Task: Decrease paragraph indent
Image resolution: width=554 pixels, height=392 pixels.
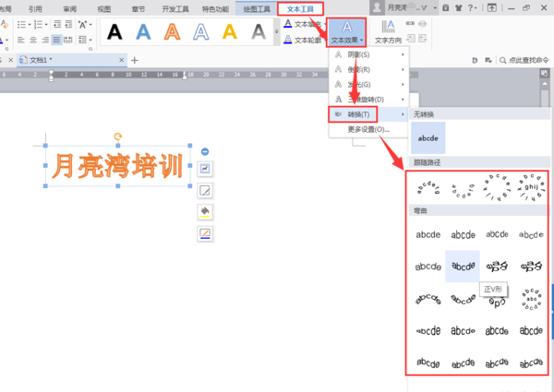Action: [x=57, y=24]
